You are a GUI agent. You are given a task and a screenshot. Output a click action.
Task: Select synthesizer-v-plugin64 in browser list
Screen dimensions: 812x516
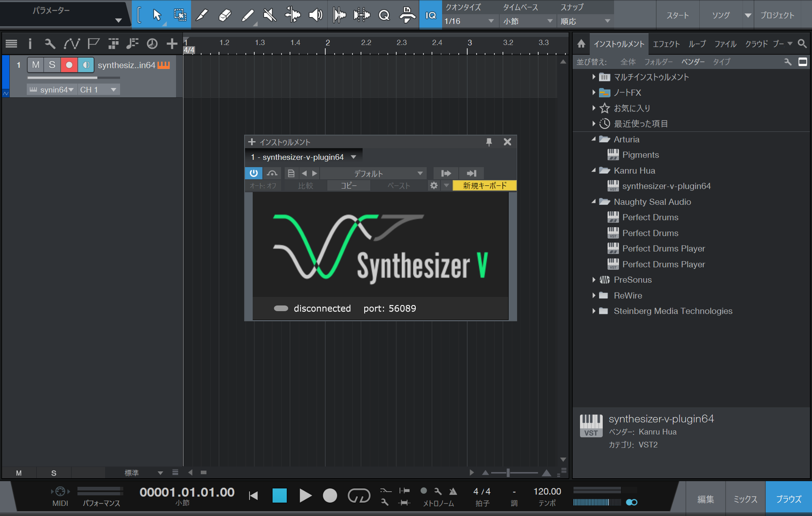pyautogui.click(x=666, y=186)
